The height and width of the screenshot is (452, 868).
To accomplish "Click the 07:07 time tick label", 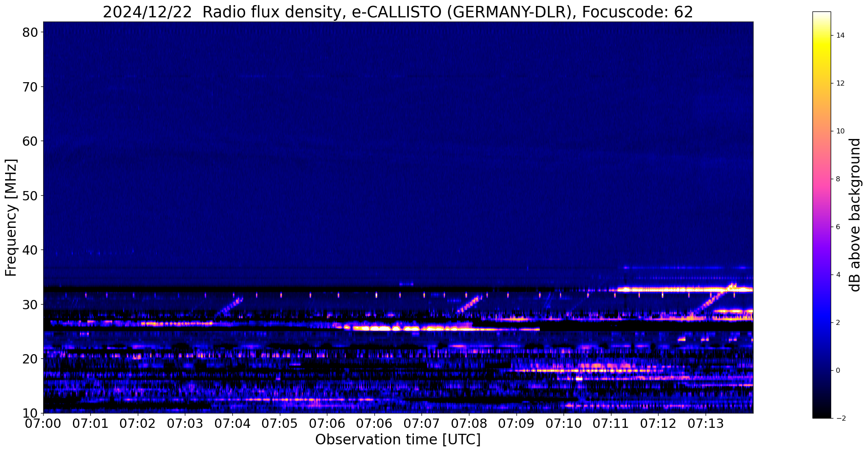I will 422,423.
